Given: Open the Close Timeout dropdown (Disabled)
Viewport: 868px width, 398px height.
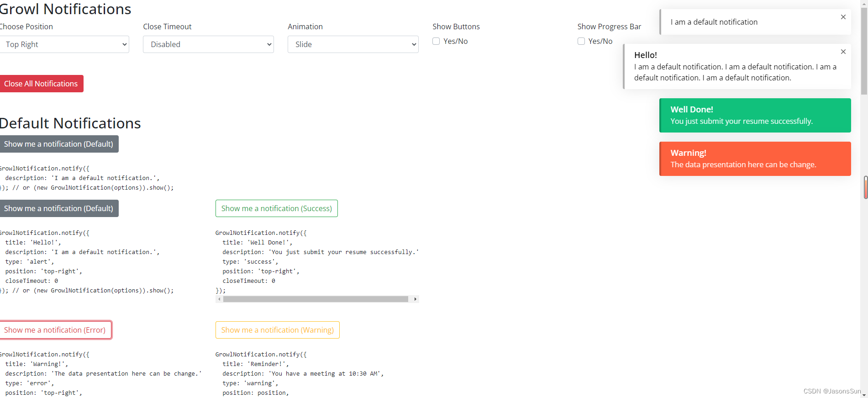Looking at the screenshot, I should click(x=208, y=44).
